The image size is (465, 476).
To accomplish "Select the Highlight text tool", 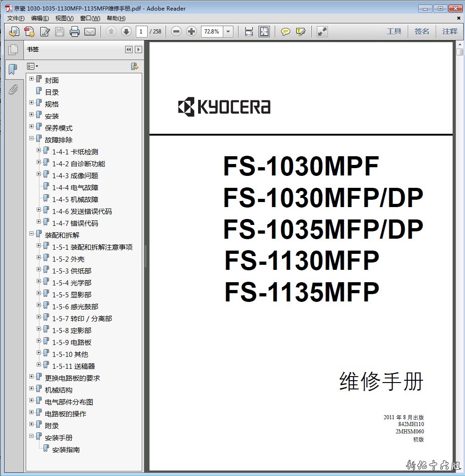I will click(x=301, y=32).
